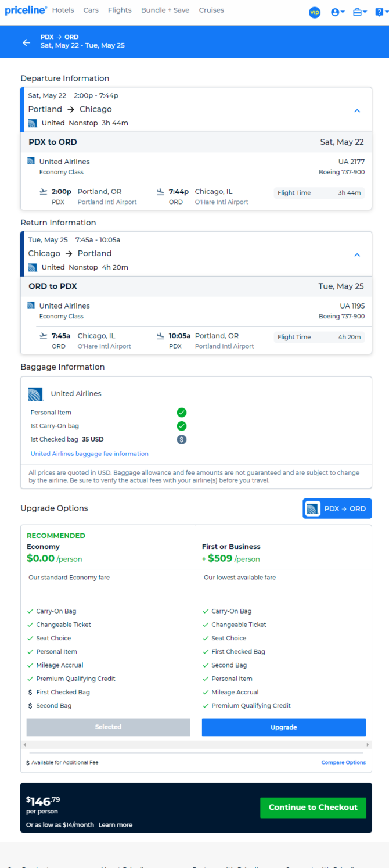Click takeoff plane icon beside 7:45a

[42, 335]
